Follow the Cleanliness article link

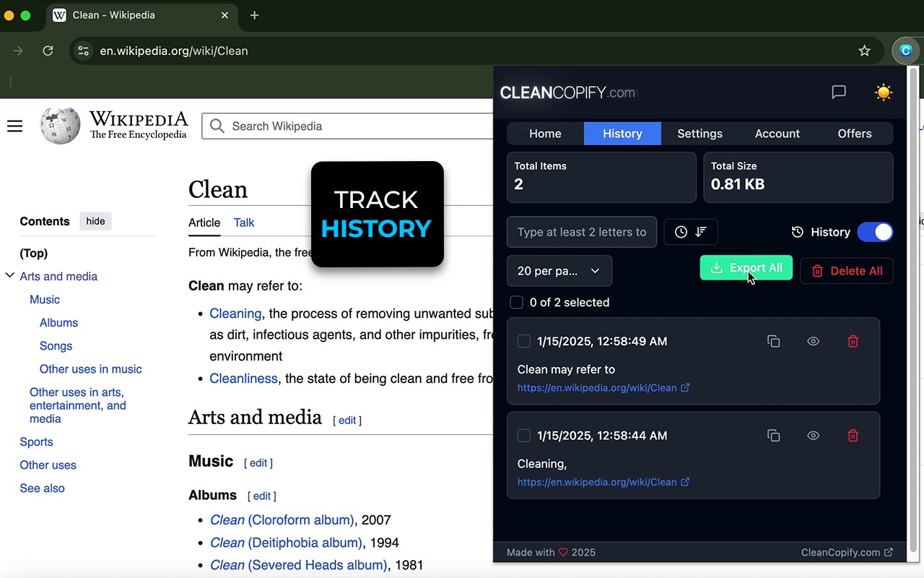(x=243, y=379)
